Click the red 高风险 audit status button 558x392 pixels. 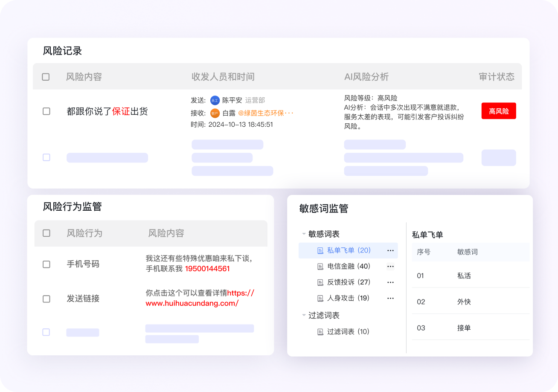tap(498, 110)
